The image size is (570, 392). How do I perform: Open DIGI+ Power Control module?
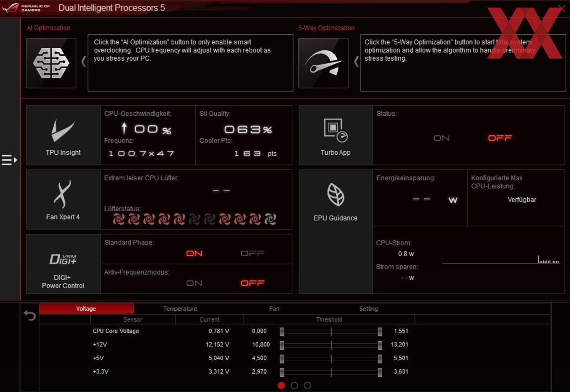tap(63, 264)
